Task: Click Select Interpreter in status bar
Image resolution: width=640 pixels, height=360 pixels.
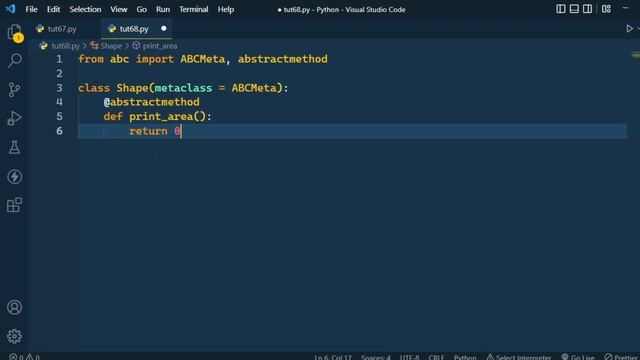Action: coord(519,357)
